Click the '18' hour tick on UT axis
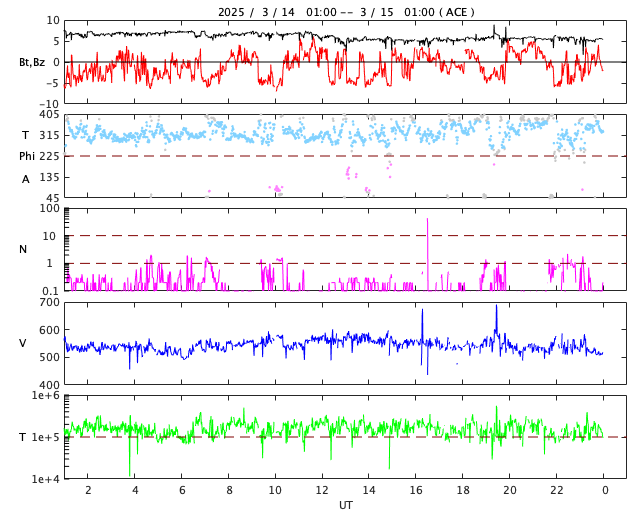The height and width of the screenshot is (512, 640). 463,490
